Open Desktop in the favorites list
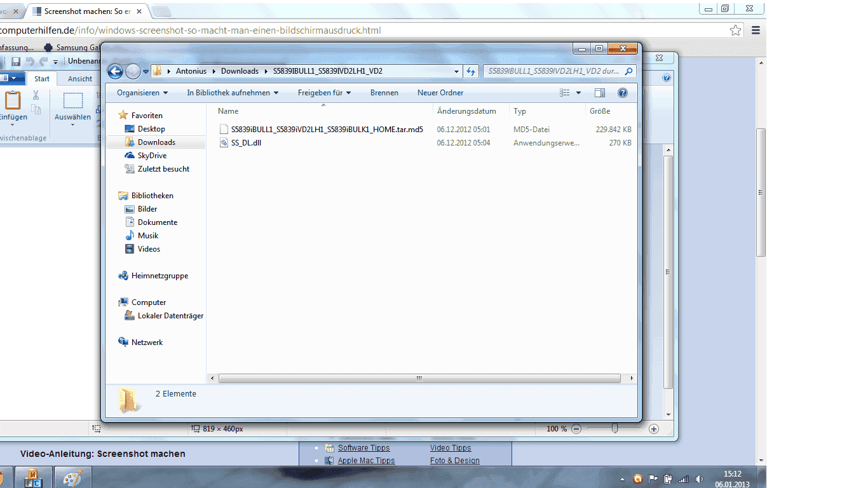This screenshot has height=488, width=868. coord(151,129)
